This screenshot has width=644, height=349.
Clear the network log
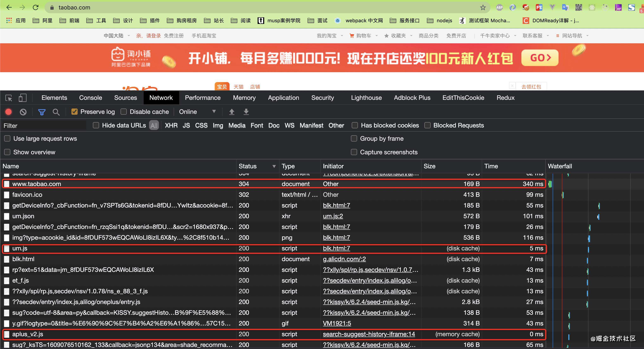(x=23, y=112)
